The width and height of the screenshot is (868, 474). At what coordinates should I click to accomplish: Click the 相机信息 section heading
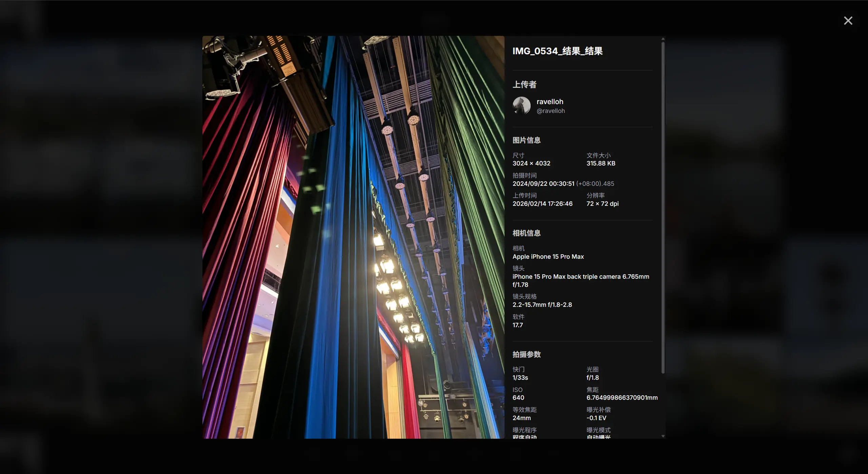pos(526,233)
